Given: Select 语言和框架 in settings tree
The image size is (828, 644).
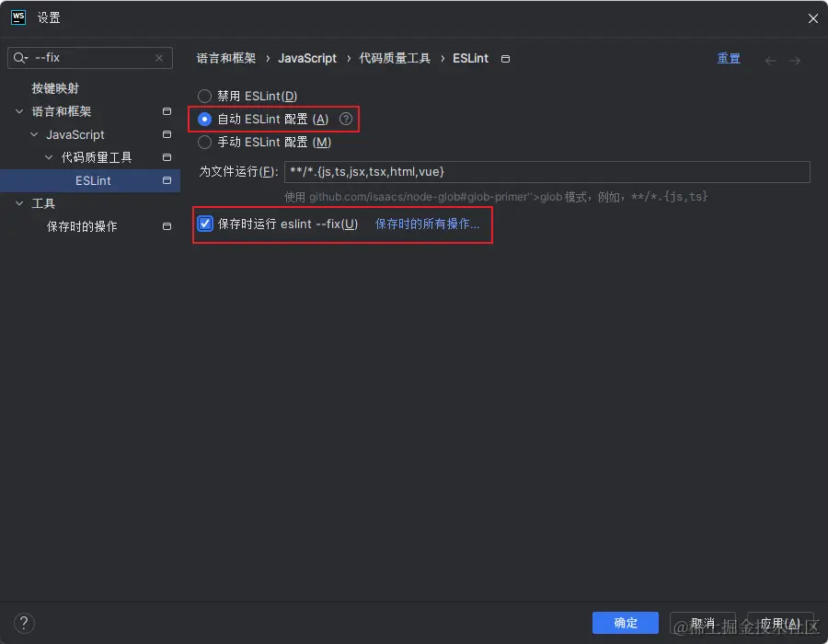Looking at the screenshot, I should coord(62,111).
